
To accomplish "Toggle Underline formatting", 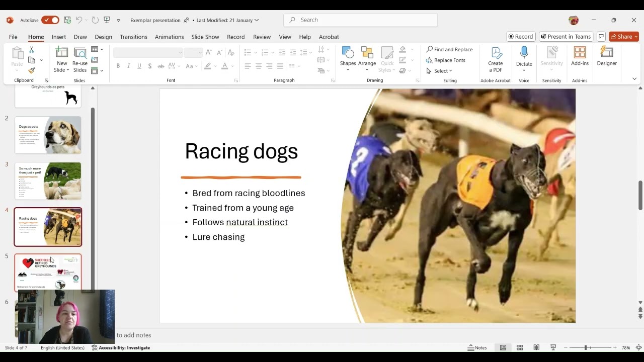I will (139, 66).
